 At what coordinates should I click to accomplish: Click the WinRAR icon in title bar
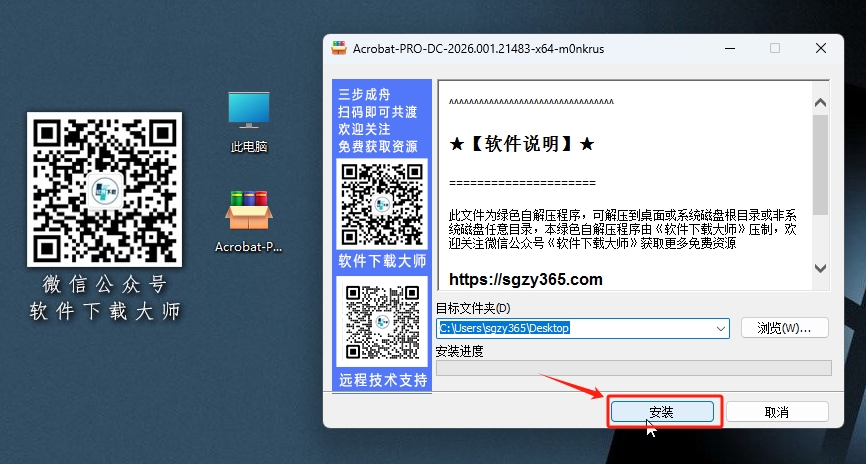pos(339,49)
